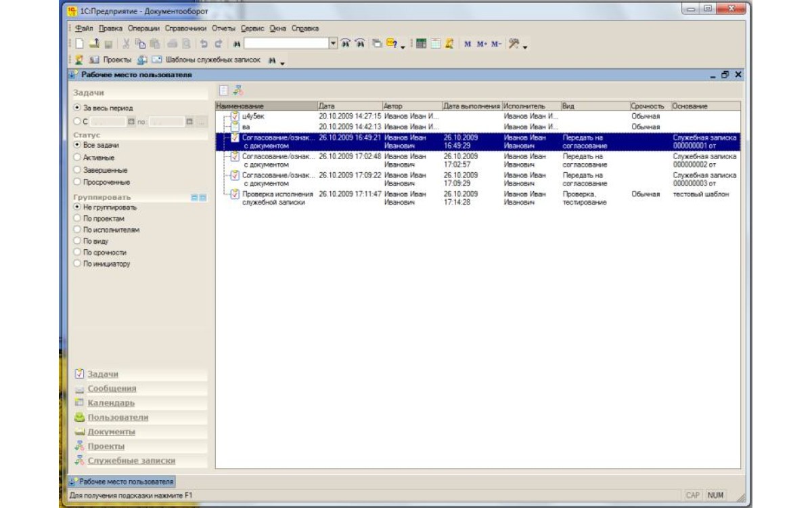
Task: Expand the help icon dropdown arrow
Action: tap(403, 46)
